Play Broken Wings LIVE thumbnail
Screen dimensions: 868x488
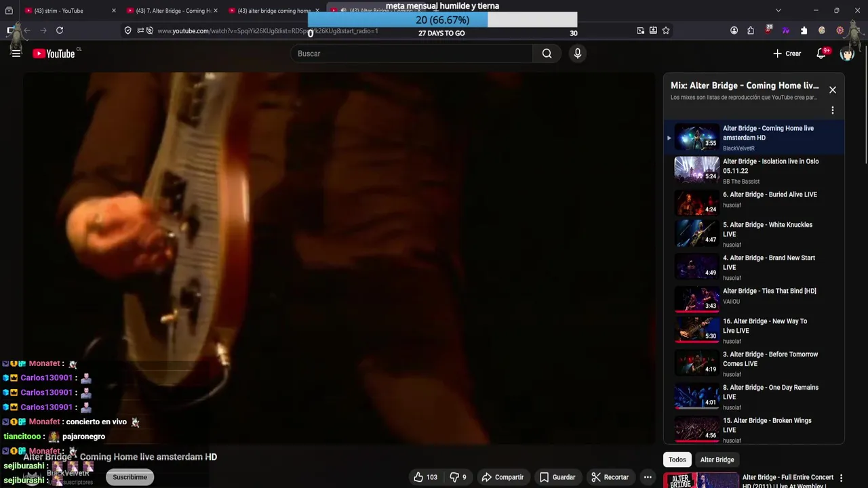696,429
